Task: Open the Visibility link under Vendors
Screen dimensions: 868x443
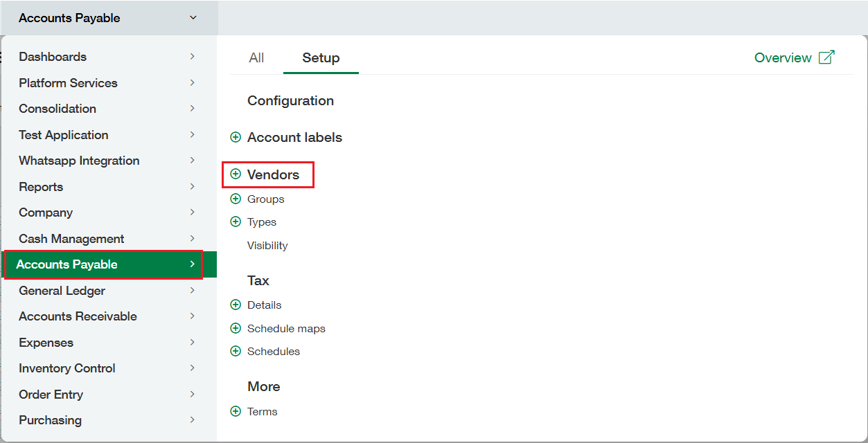Action: 267,246
